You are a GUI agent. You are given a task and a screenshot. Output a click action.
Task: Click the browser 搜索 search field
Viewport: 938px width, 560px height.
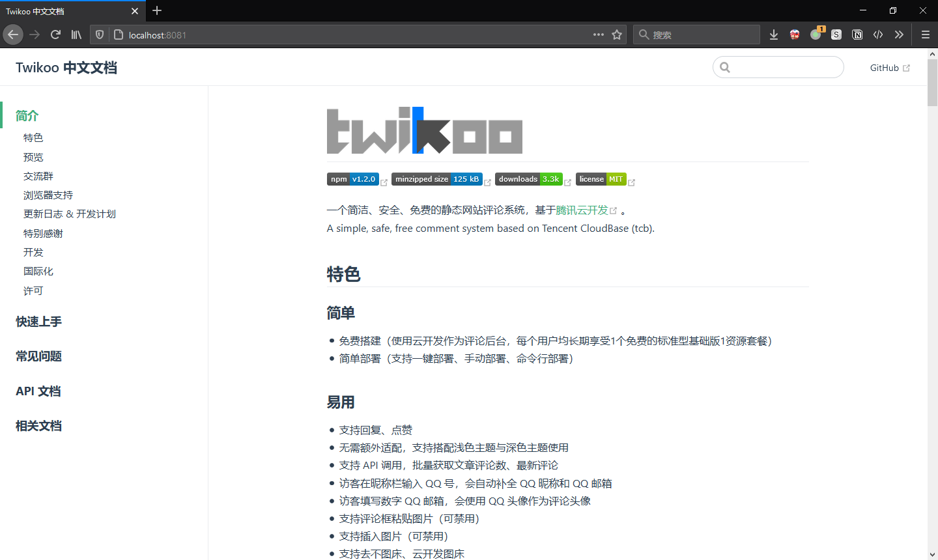click(696, 35)
